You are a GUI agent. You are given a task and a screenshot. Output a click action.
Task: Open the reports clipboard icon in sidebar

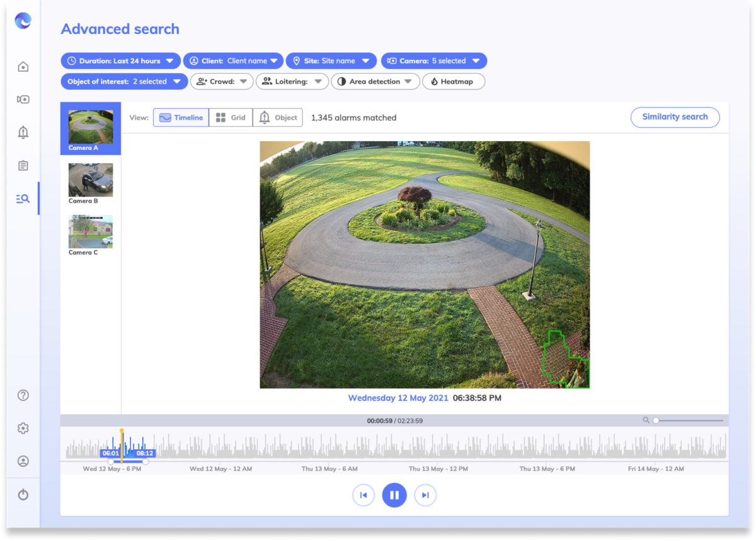click(23, 166)
